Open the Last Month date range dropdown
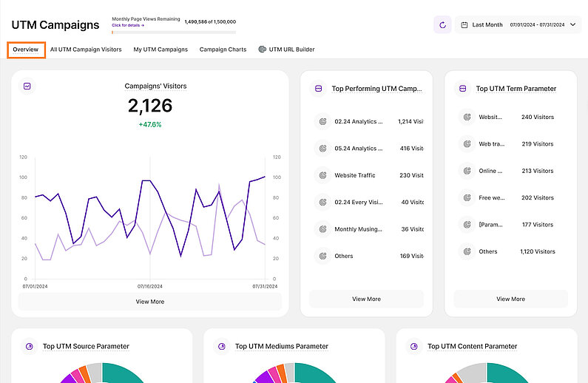 point(518,24)
